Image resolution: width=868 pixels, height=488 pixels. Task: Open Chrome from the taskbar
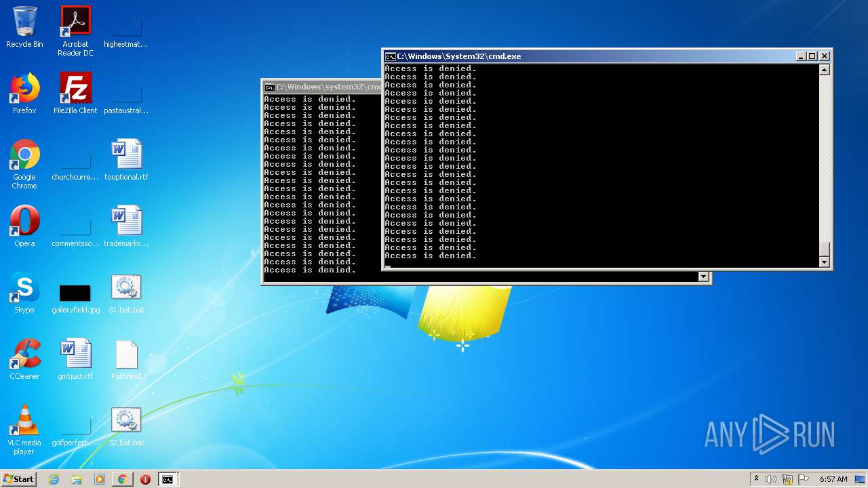[x=122, y=479]
